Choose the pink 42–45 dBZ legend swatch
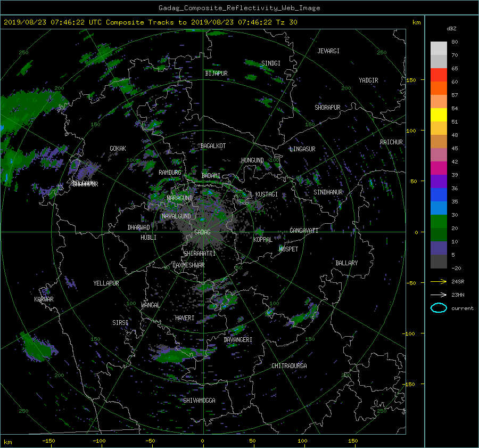Screen dimensions: 479x448 click(x=439, y=154)
